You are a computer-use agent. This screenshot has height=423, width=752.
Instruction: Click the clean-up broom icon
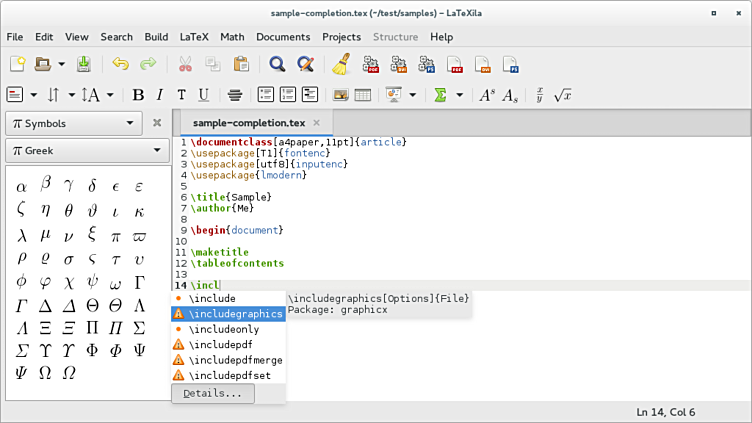(x=340, y=65)
